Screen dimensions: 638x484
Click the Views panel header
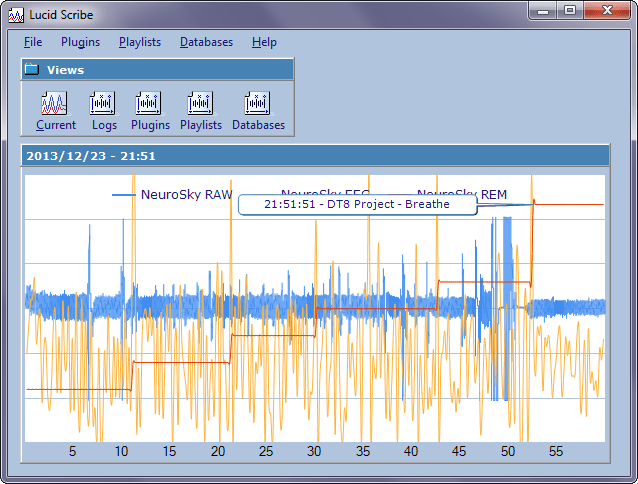[x=158, y=70]
